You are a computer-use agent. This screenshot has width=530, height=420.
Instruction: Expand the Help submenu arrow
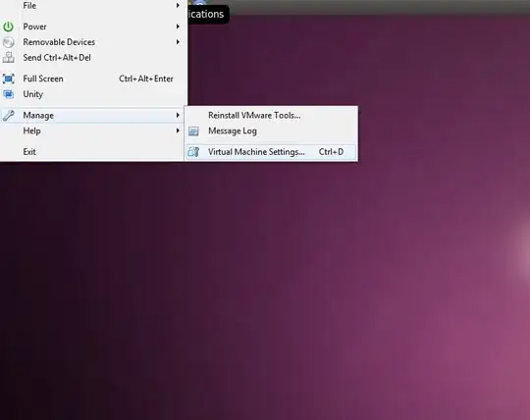click(178, 131)
